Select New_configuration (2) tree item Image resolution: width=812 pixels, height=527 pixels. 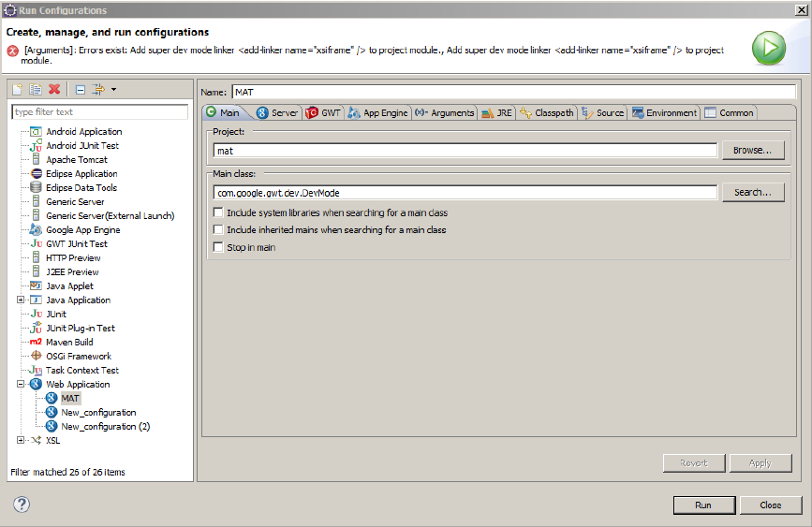point(106,426)
